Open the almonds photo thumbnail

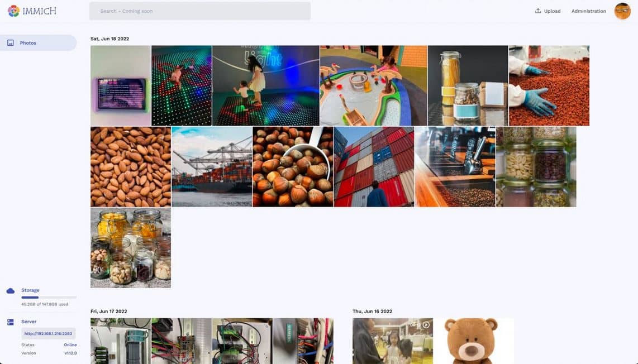click(x=131, y=167)
